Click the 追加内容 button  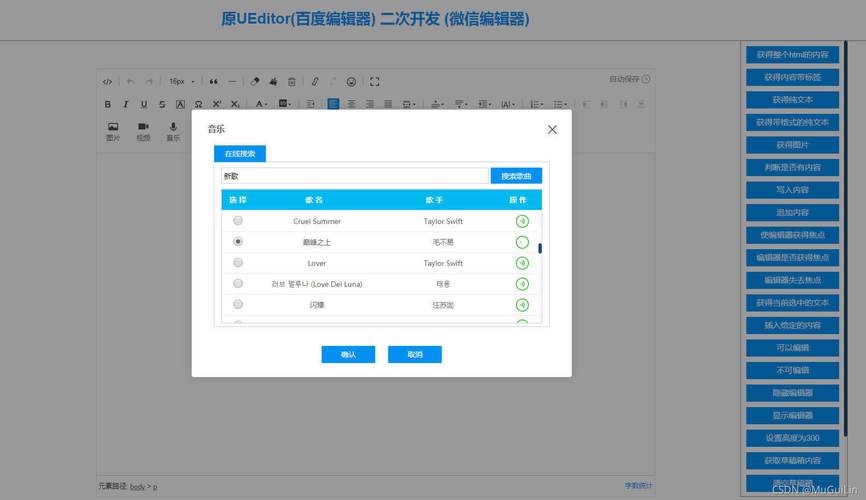click(793, 213)
